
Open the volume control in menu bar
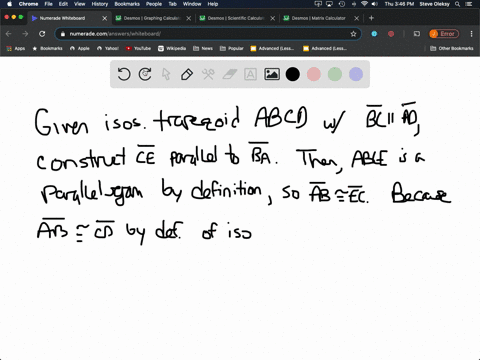point(375,4)
